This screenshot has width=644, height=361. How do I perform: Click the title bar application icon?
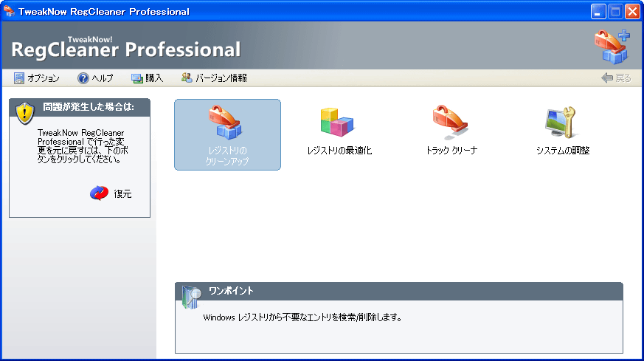pos(9,11)
